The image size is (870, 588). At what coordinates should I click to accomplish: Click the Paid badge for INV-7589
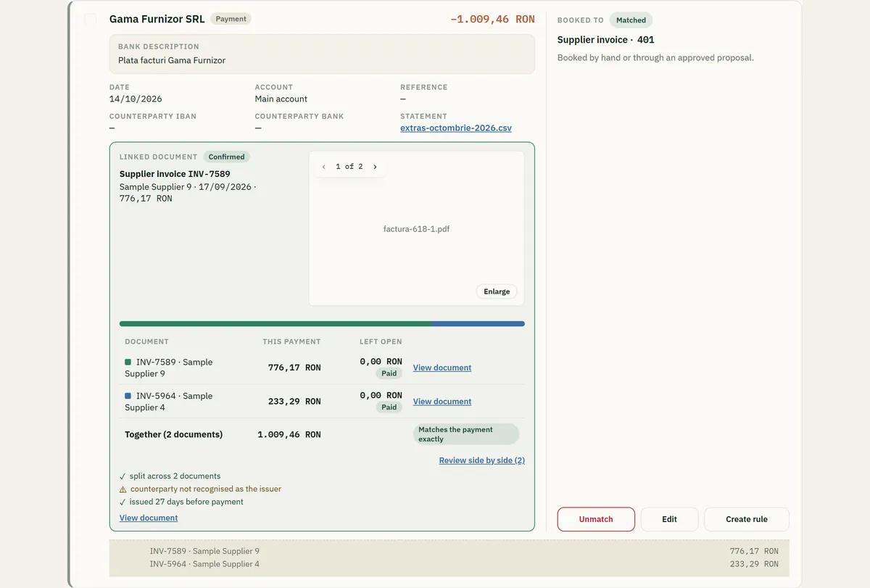coord(389,373)
